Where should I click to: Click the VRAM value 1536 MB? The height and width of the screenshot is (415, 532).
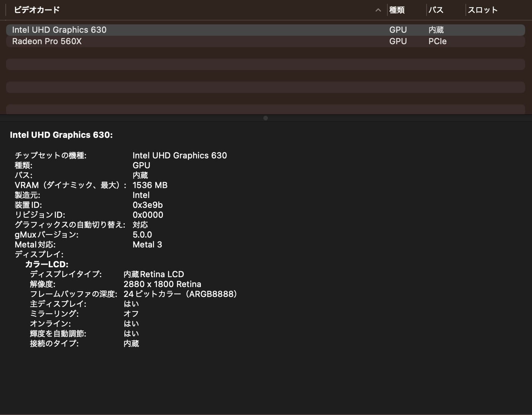150,185
